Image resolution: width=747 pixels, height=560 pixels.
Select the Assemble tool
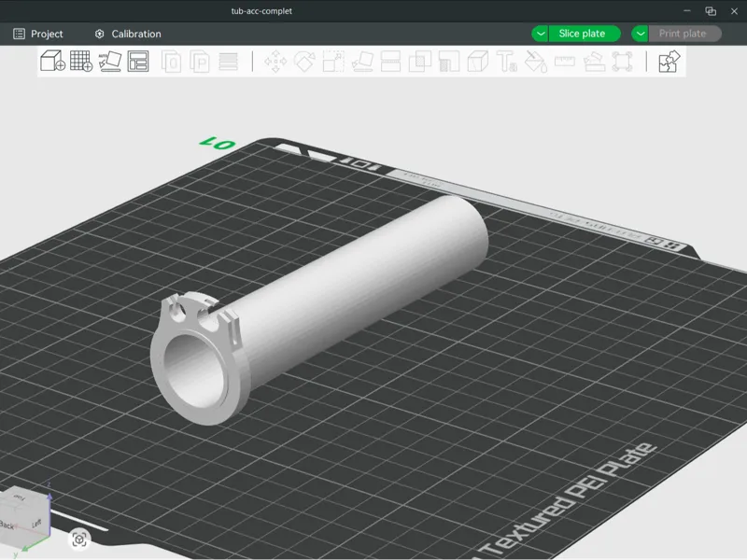pos(594,62)
